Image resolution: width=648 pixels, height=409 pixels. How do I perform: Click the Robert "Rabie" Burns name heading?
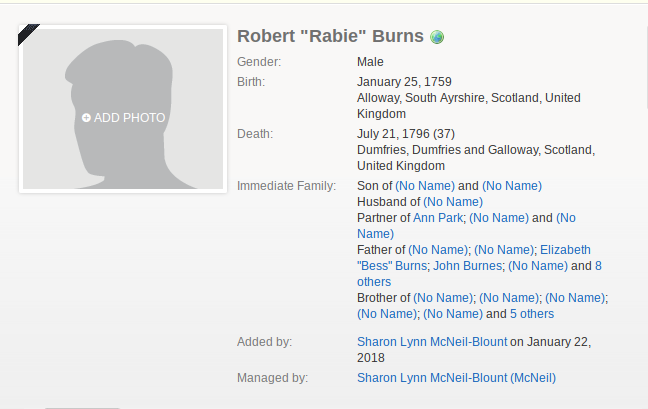point(331,38)
